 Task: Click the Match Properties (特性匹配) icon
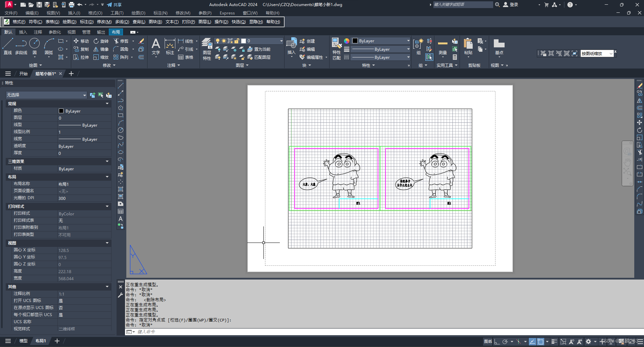point(337,49)
